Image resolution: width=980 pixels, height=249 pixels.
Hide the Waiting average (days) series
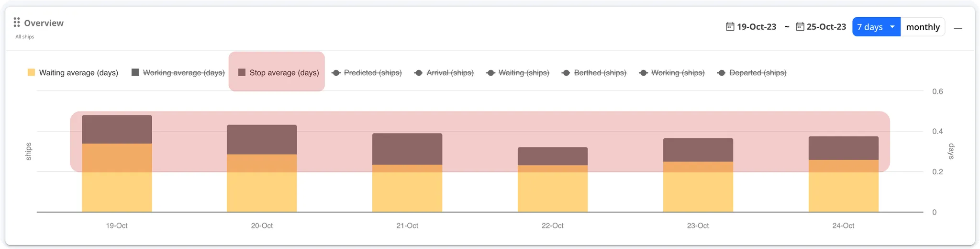(78, 73)
